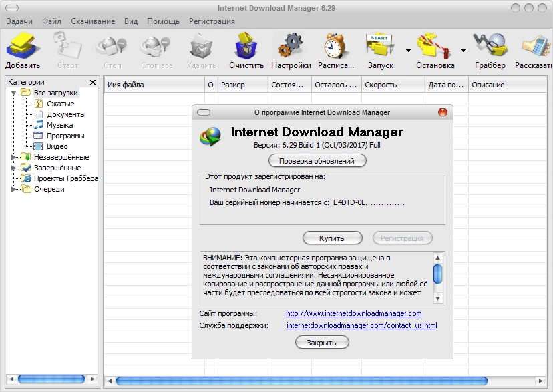This screenshot has height=392, width=553.
Task: Open the Скачивание menu
Action: click(93, 21)
